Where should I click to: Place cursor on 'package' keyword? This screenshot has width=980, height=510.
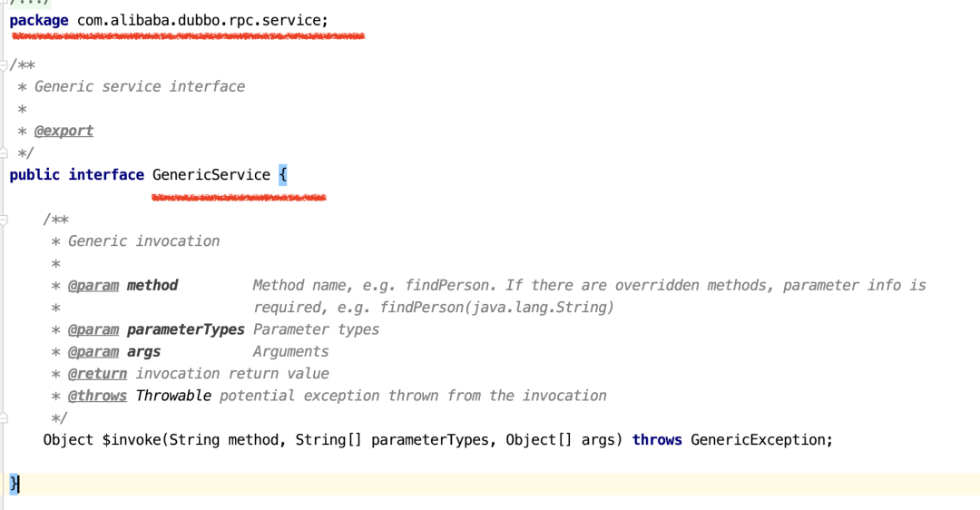(x=39, y=21)
